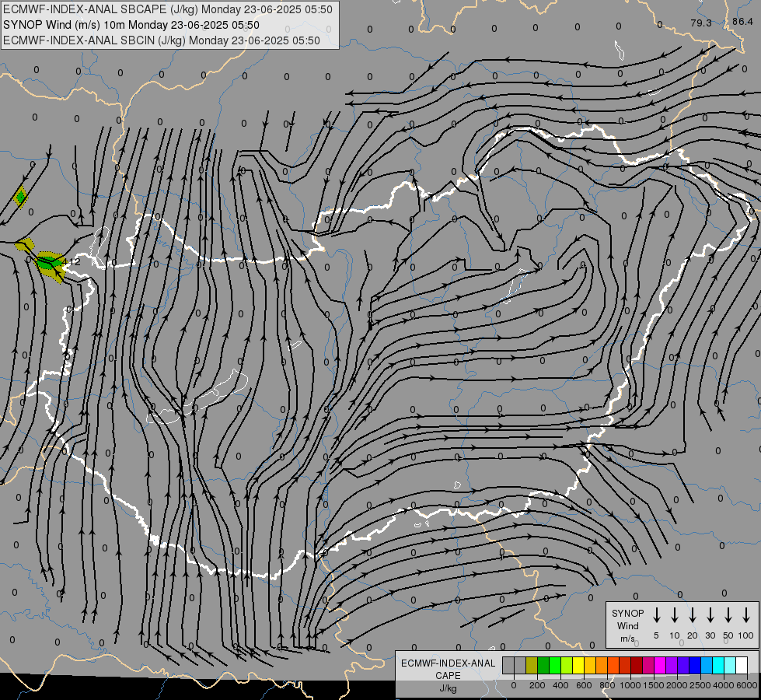761x700 pixels.
Task: Click the small green diamond CAPE patch
Action: pos(20,197)
